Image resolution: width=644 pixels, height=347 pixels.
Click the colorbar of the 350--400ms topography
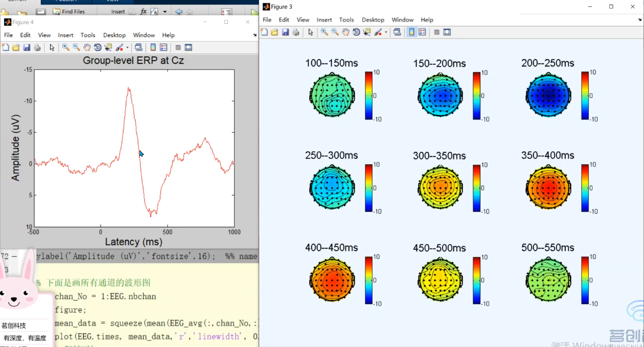point(585,188)
